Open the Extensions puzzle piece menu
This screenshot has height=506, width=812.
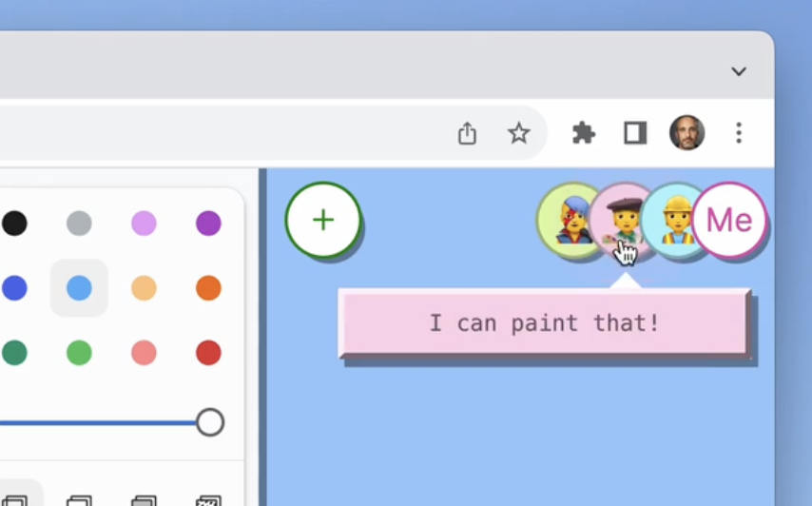click(x=584, y=133)
